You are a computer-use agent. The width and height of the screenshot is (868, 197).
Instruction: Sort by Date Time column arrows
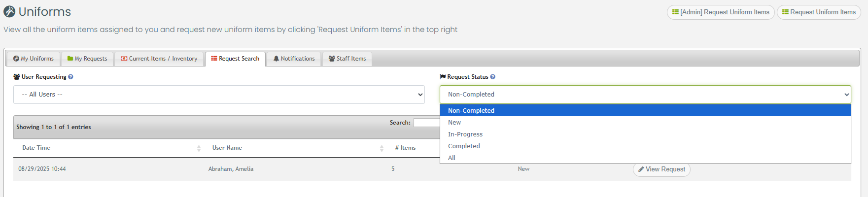(x=199, y=148)
